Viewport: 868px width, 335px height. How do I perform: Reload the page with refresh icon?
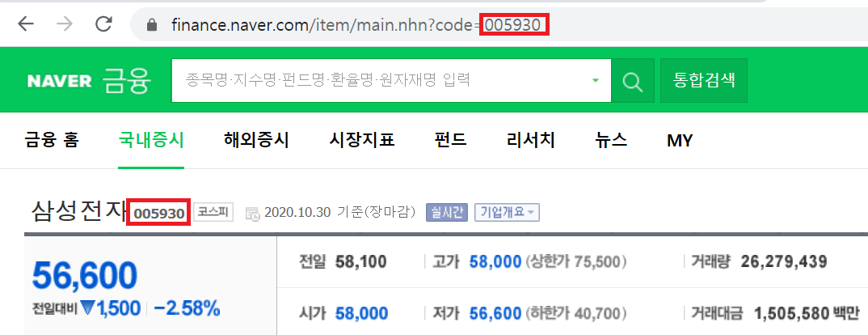(x=103, y=23)
